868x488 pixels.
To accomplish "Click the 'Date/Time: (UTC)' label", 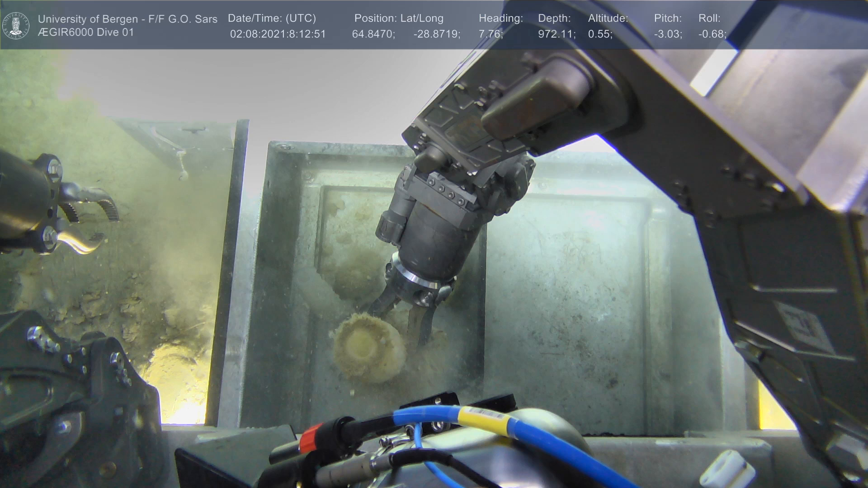I will pos(272,18).
